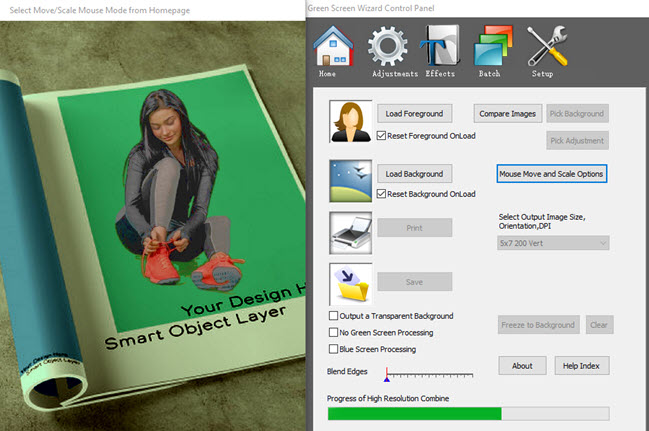Enable No Green Screen Processing

point(333,332)
